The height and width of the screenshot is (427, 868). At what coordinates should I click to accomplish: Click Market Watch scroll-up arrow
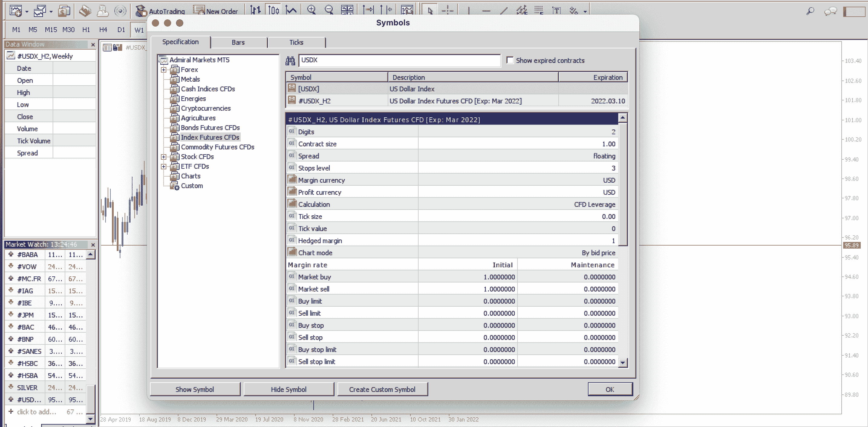pos(90,254)
